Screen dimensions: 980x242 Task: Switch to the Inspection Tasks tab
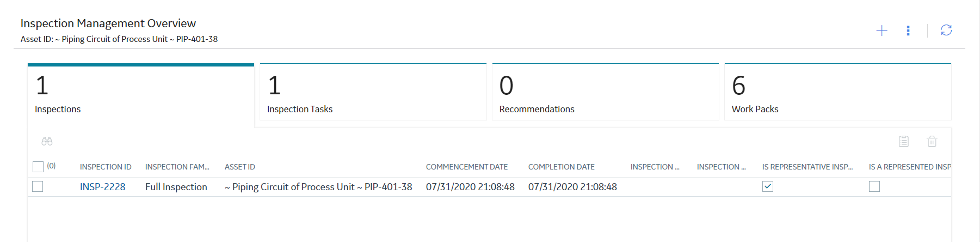[373, 92]
